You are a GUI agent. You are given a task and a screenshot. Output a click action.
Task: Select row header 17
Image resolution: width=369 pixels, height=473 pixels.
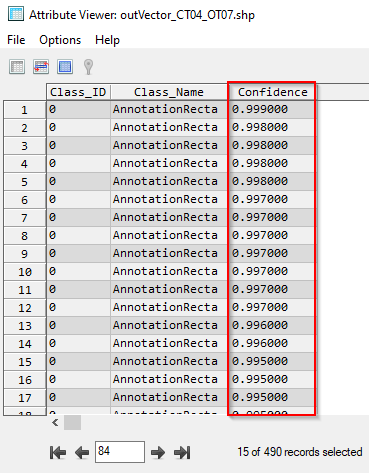point(25,398)
